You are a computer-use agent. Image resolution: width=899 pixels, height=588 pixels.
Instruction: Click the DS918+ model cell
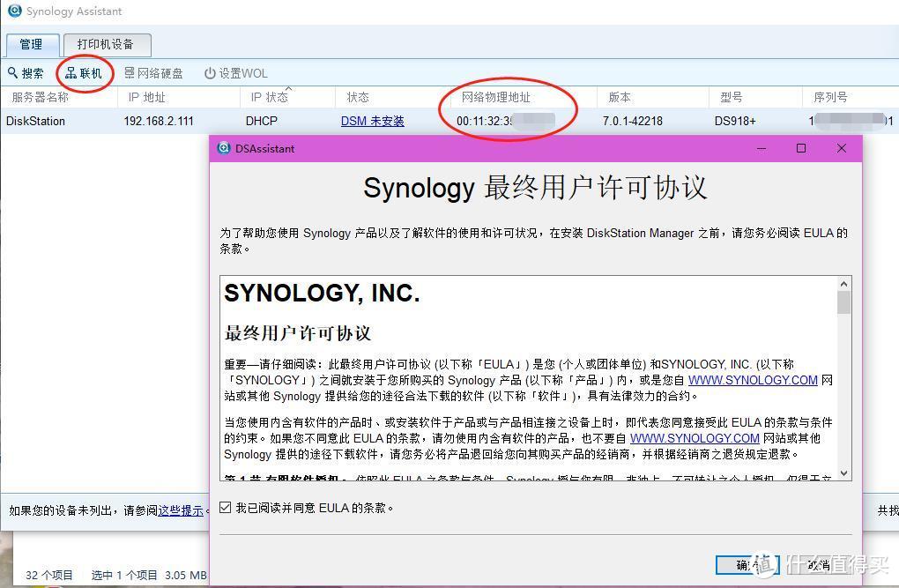pos(735,121)
